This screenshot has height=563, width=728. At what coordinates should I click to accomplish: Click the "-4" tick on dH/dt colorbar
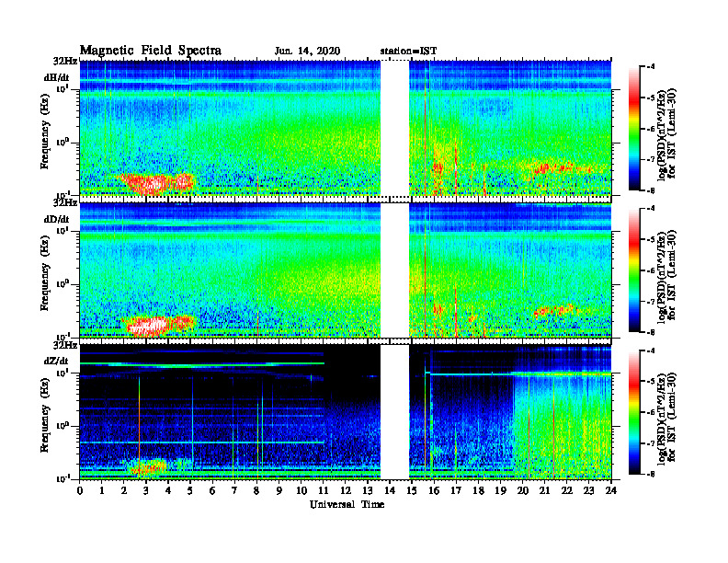pos(650,67)
